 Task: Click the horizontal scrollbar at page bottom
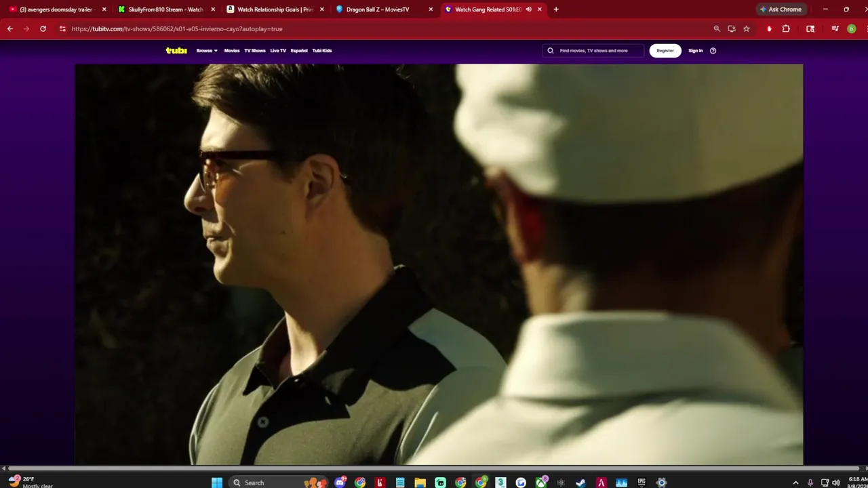[434, 468]
